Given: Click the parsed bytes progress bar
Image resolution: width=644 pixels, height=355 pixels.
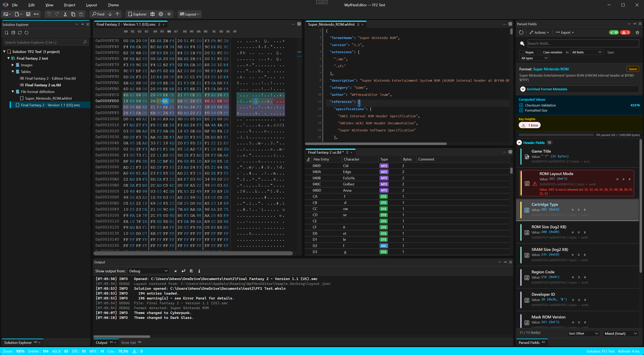Looking at the screenshot, I should 556,135.
